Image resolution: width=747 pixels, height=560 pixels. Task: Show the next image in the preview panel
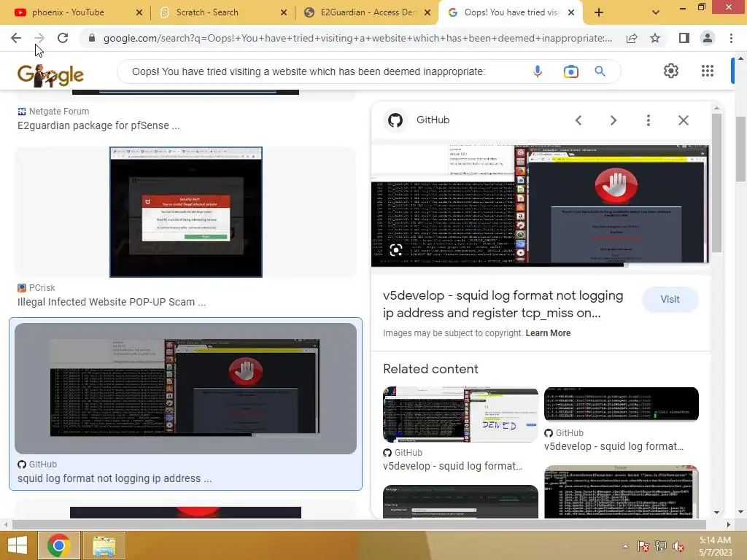(x=613, y=120)
